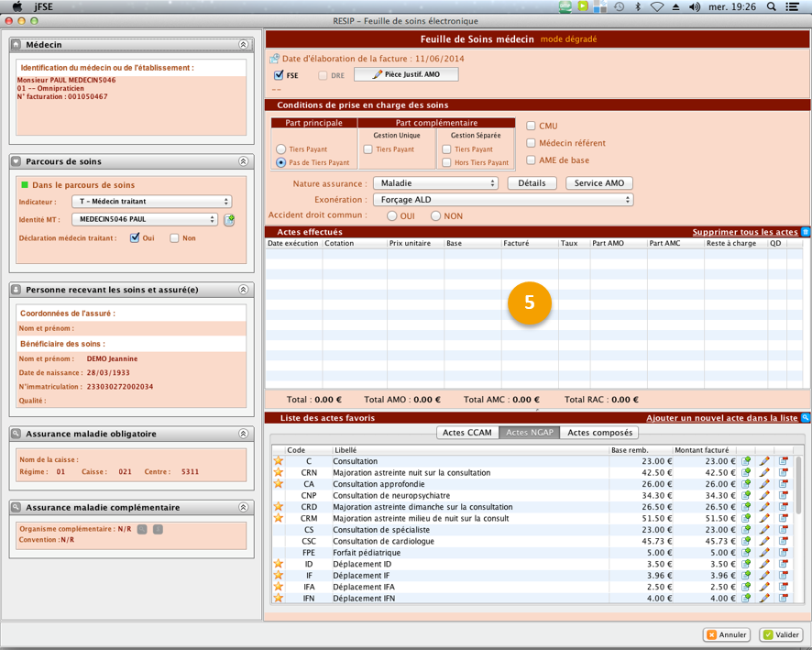Switch to the Actes CCAM tab
This screenshot has width=812, height=650.
click(467, 433)
